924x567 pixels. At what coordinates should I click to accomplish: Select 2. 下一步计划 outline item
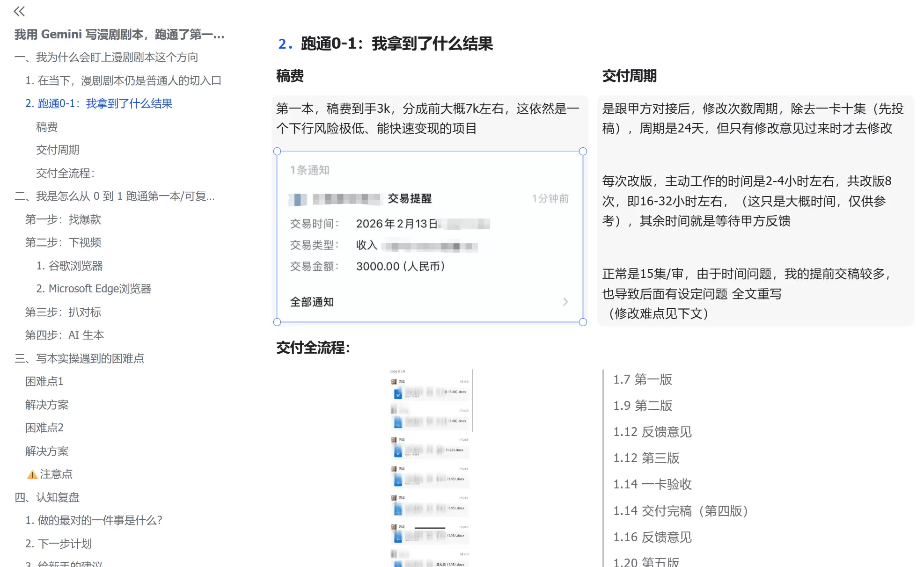click(59, 544)
